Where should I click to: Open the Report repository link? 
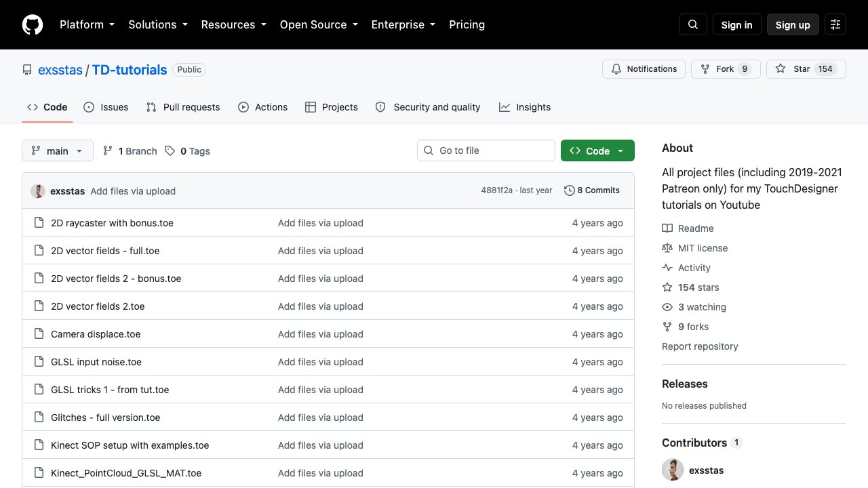click(x=700, y=346)
